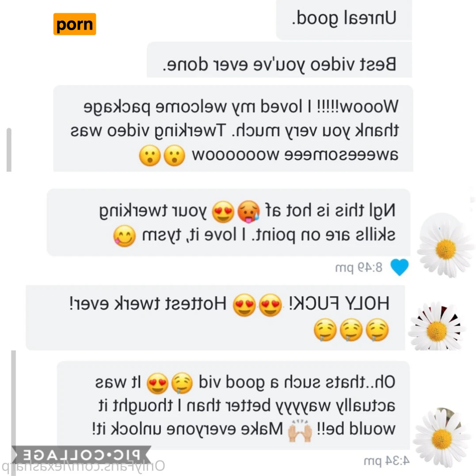Click the gray scrollbar beside the welcome message

[x=9, y=150]
